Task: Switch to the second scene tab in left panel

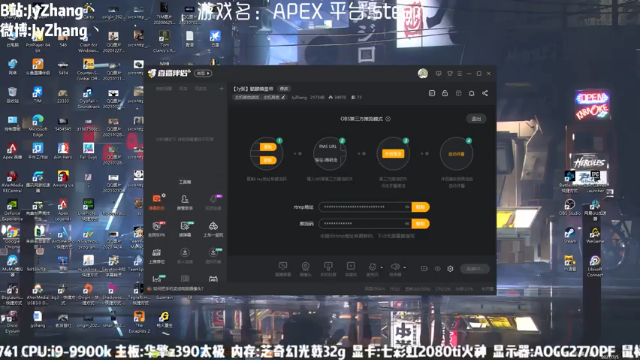Action: pos(184,89)
